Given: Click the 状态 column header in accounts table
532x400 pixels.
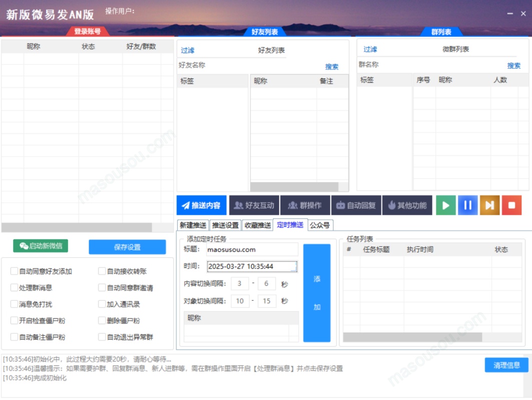Looking at the screenshot, I should (88, 46).
